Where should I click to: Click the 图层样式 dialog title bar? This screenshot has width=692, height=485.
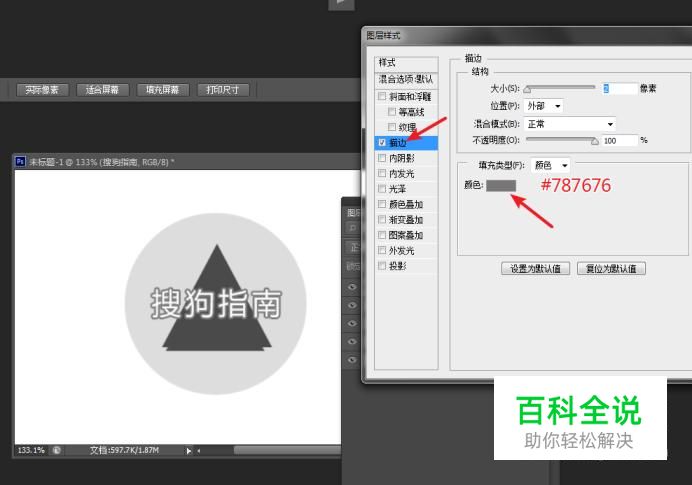[x=527, y=35]
